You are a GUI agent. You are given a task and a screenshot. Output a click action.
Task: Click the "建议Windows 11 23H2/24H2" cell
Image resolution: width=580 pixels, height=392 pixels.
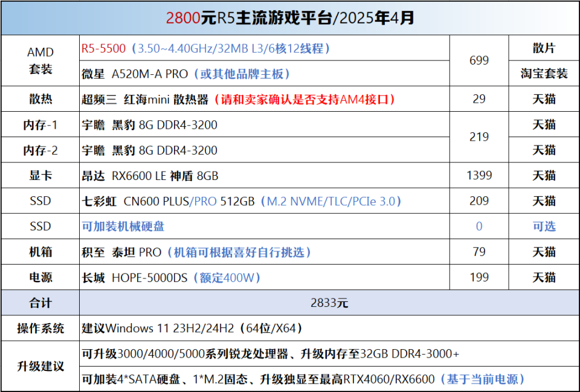pyautogui.click(x=330, y=329)
